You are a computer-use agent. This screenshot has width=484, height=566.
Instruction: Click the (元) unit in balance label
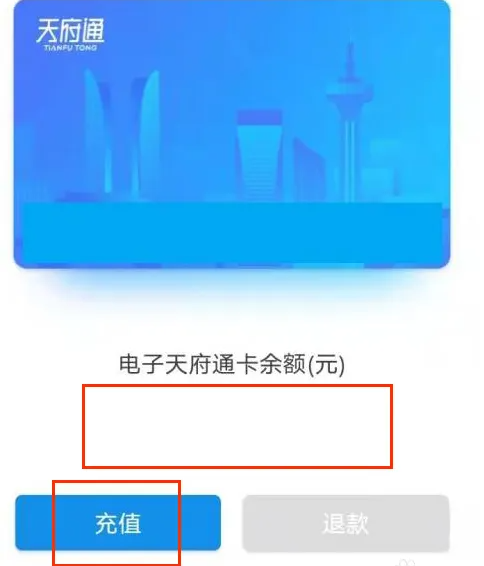click(326, 364)
